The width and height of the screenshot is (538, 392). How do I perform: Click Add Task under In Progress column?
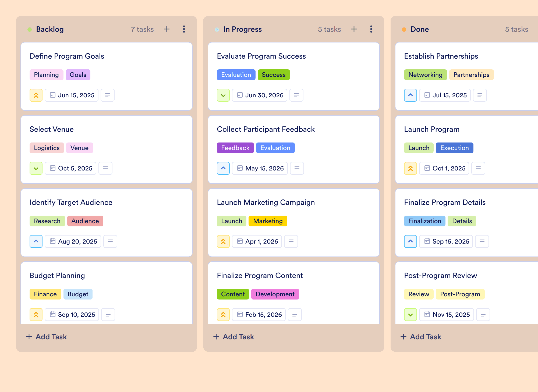tap(233, 337)
